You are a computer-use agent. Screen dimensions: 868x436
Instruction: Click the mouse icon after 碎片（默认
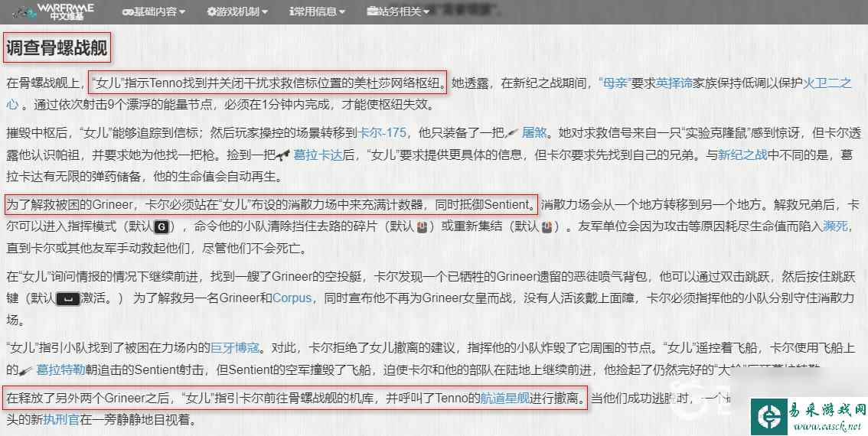(421, 227)
